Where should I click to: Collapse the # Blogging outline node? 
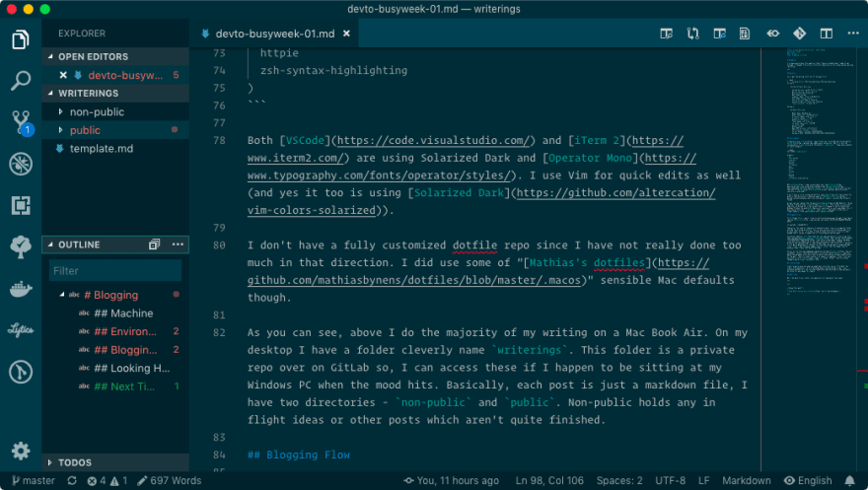click(x=62, y=295)
